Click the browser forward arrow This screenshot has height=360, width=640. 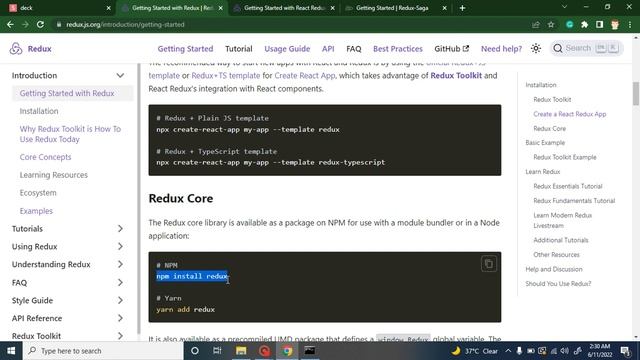(x=25, y=24)
